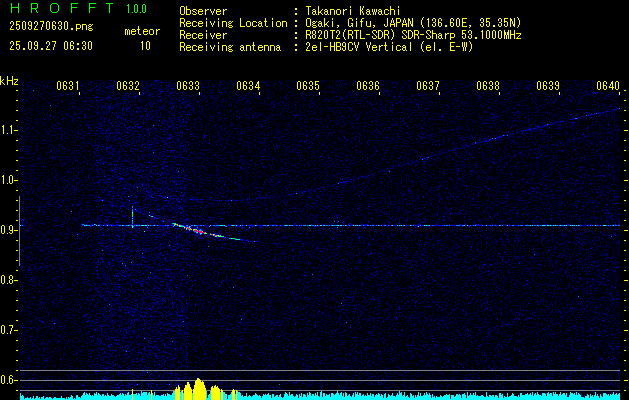
Task: Select the 0633 time label
Action: (188, 86)
